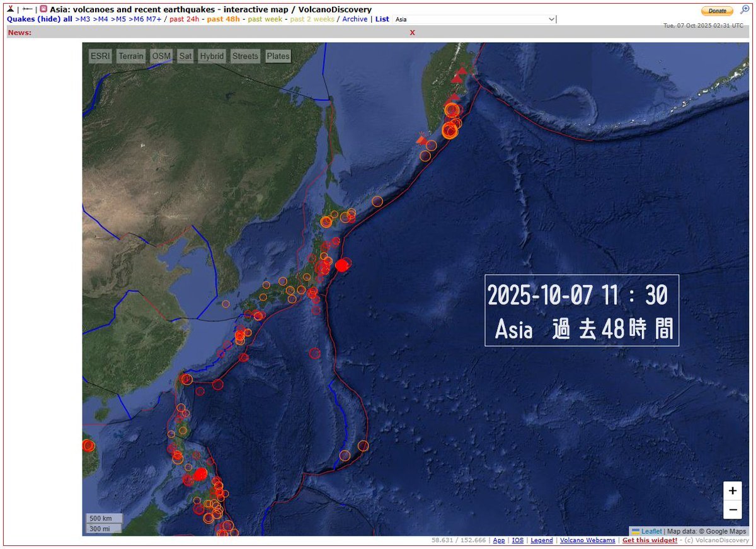Toggle the Plates overlay layer
Image resolution: width=756 pixels, height=549 pixels.
coord(278,56)
